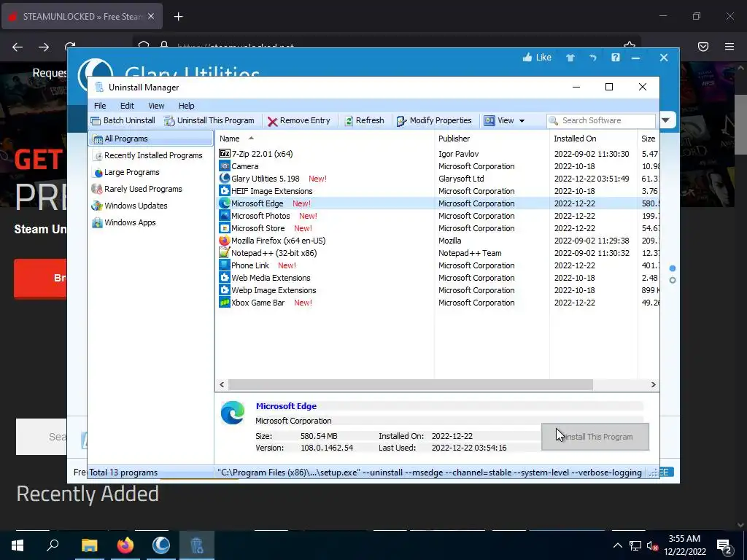Sort by the Installed On column header
Screen dimensions: 747x560
(593, 139)
